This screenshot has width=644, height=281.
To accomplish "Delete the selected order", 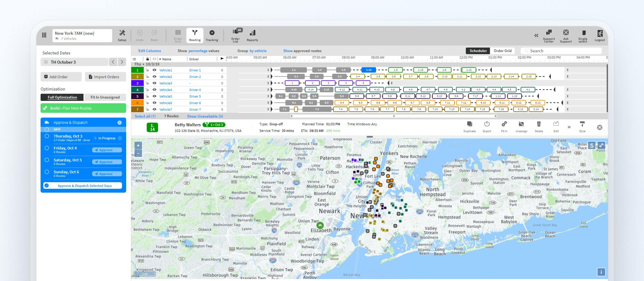I will pos(539,127).
